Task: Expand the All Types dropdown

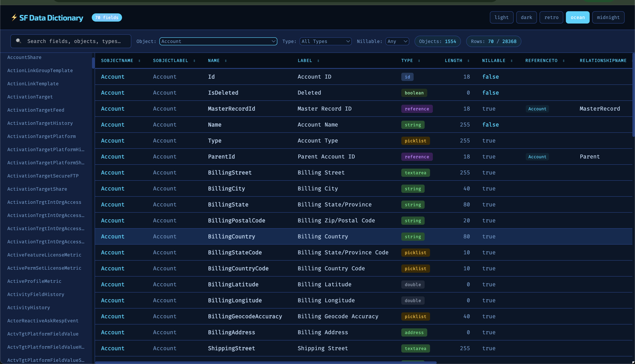Action: [325, 41]
